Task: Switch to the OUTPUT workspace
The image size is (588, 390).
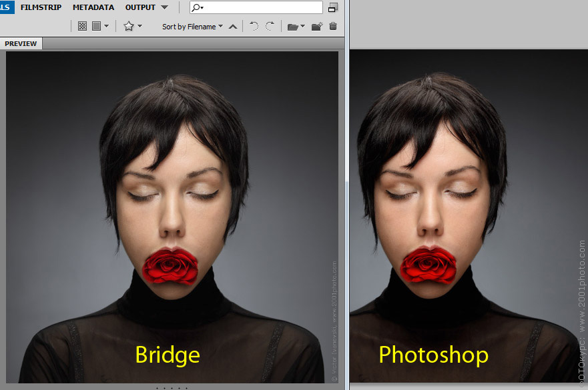Action: point(140,7)
